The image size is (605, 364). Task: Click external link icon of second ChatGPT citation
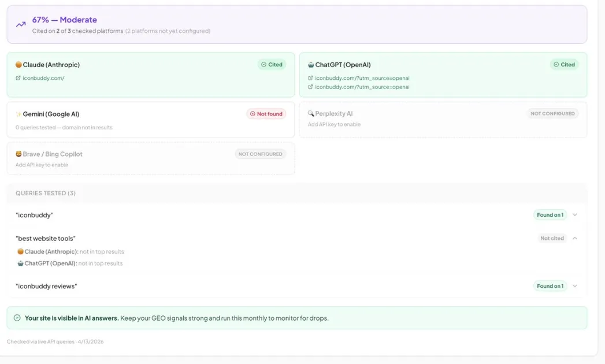[x=310, y=87]
